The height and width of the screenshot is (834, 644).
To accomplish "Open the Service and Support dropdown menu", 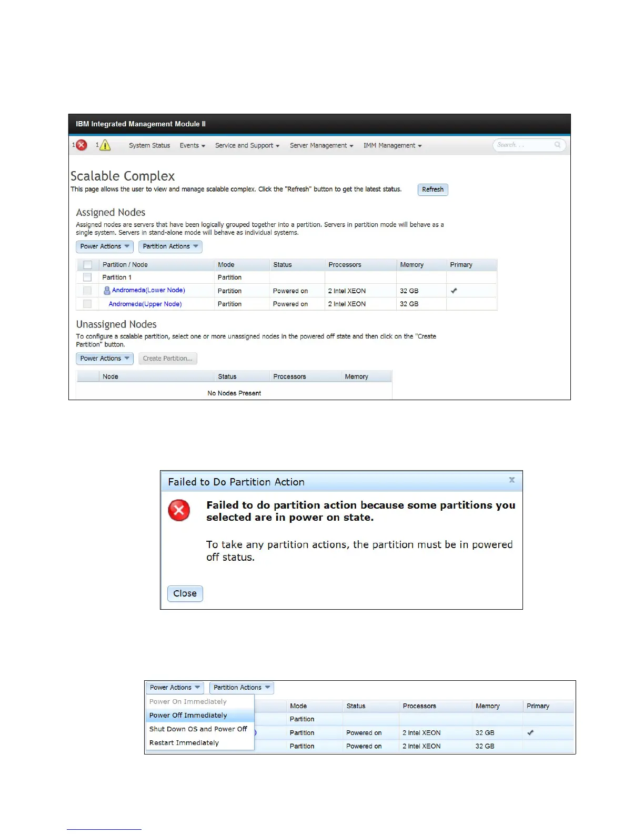I will (x=247, y=145).
